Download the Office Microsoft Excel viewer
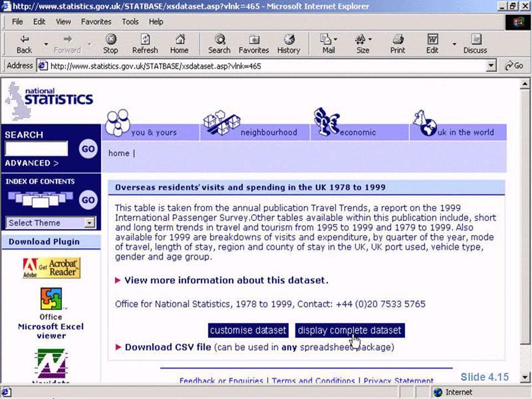Screen dimensions: 532x399 (51, 313)
